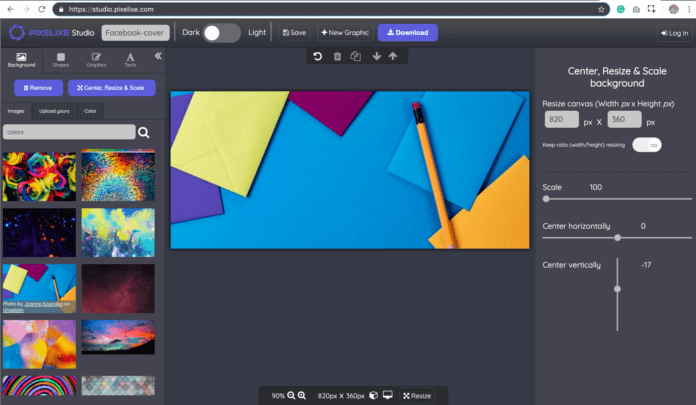Move layer down with down arrow

click(376, 57)
